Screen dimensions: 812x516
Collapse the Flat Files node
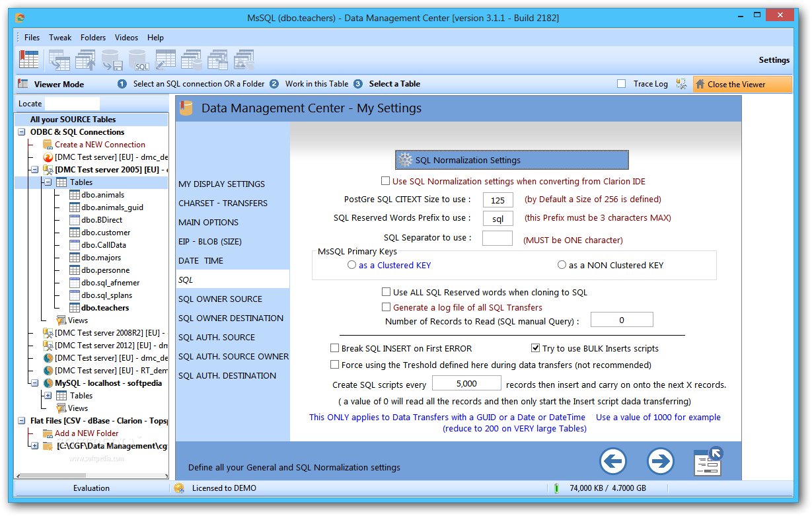pyautogui.click(x=21, y=421)
